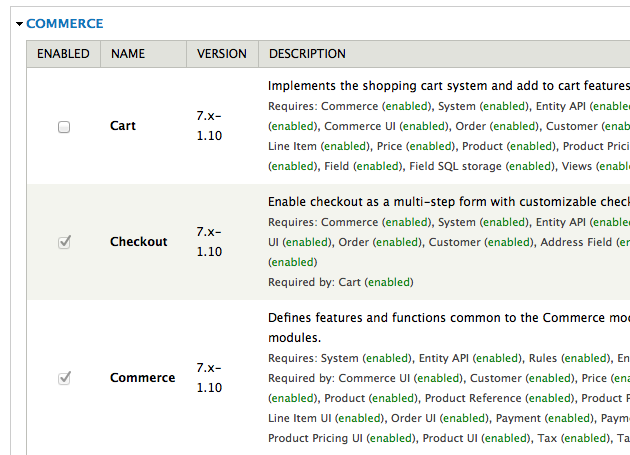Toggle the Checkout module checkbox
This screenshot has height=455, width=630.
click(x=64, y=242)
